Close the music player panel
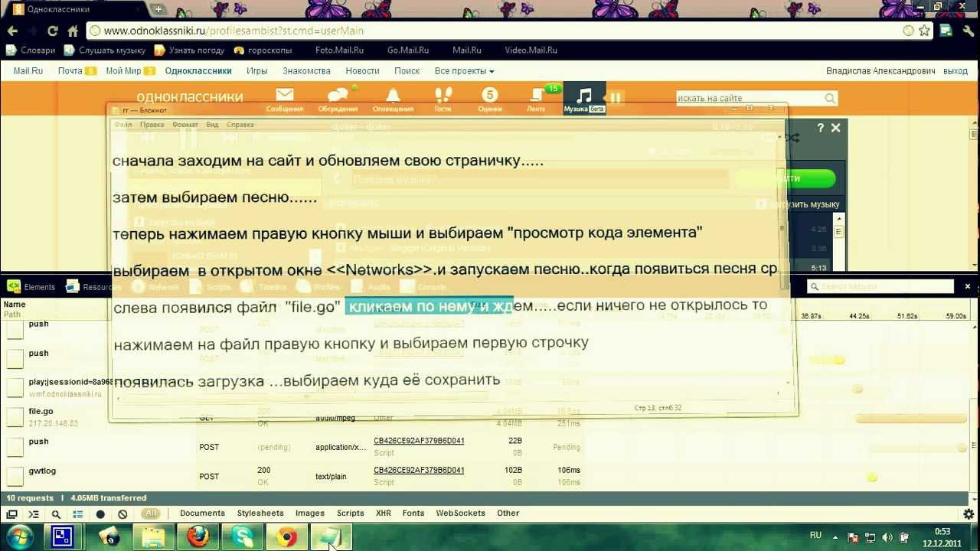 (835, 128)
